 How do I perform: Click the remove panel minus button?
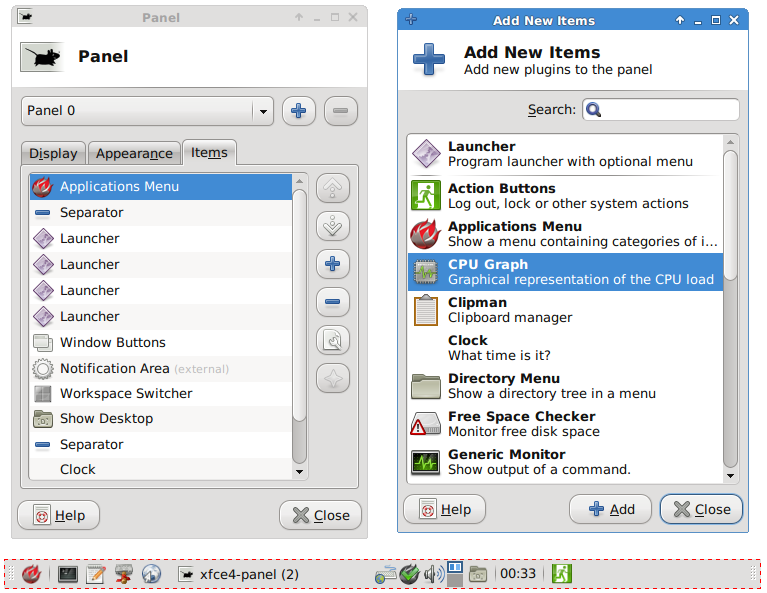click(x=340, y=111)
